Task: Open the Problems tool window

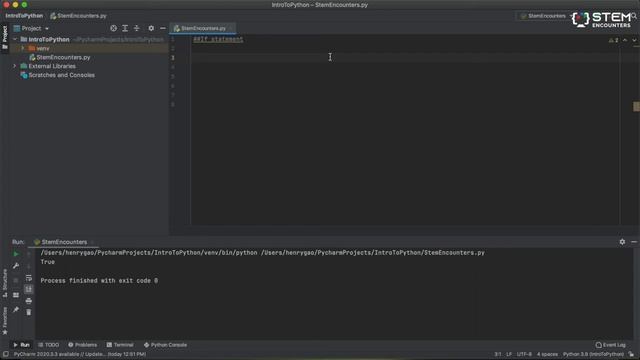Action: pos(82,345)
